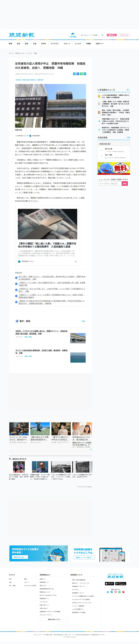Click the share icon in the 琉球新報デジタル card
Viewport: 139px width, 644px height.
pos(76,261)
